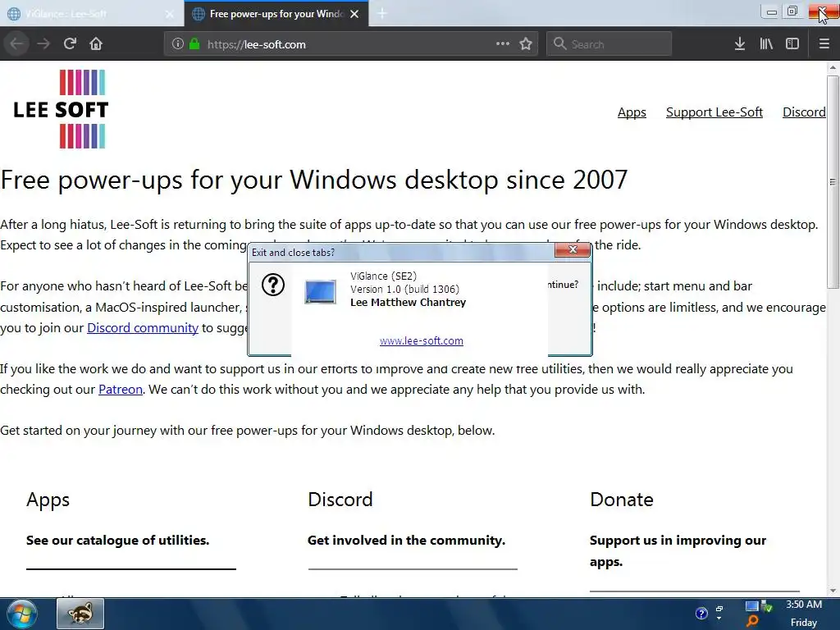This screenshot has height=630, width=840.
Task: Open the Library bookmarks icon
Action: pyautogui.click(x=766, y=44)
